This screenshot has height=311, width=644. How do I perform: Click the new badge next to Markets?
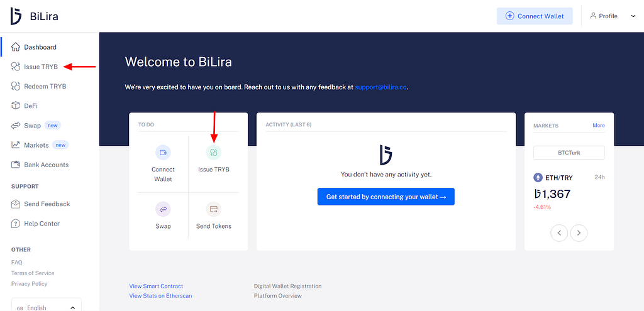(60, 145)
